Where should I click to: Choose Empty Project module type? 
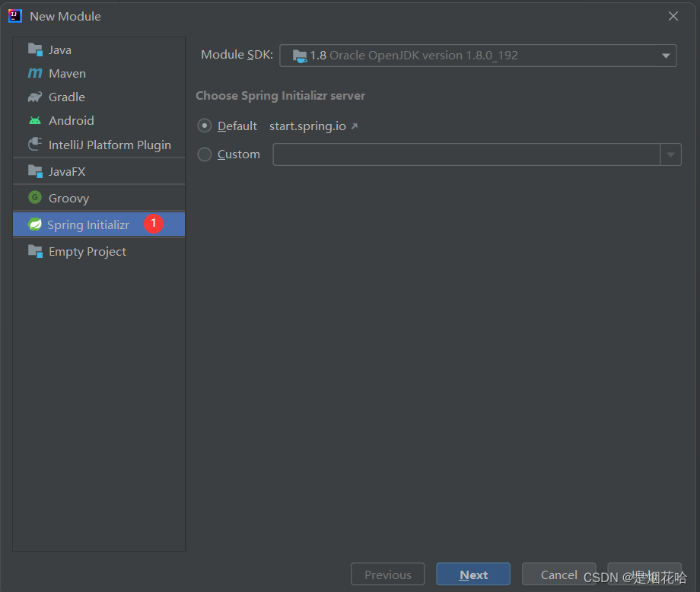99,251
